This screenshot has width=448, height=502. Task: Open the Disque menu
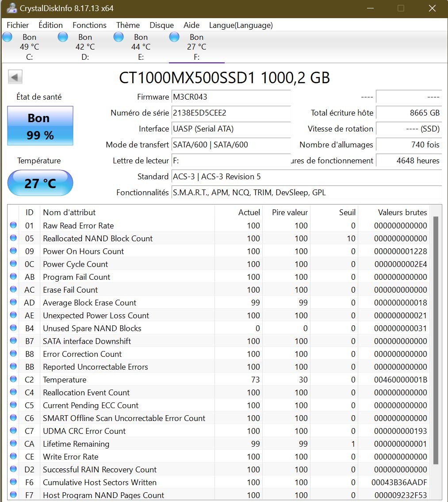[x=161, y=25]
